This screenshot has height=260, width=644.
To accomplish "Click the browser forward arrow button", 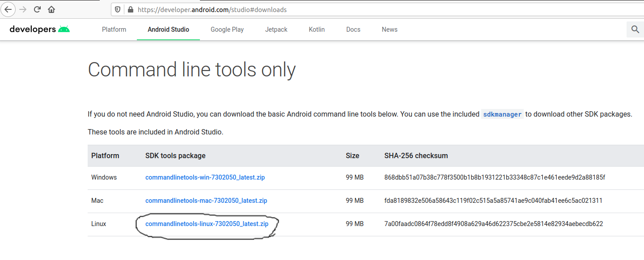I will point(23,9).
